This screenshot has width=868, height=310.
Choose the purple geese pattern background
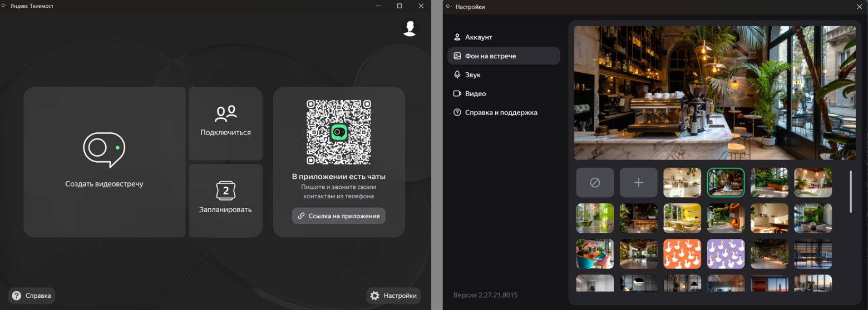[726, 254]
